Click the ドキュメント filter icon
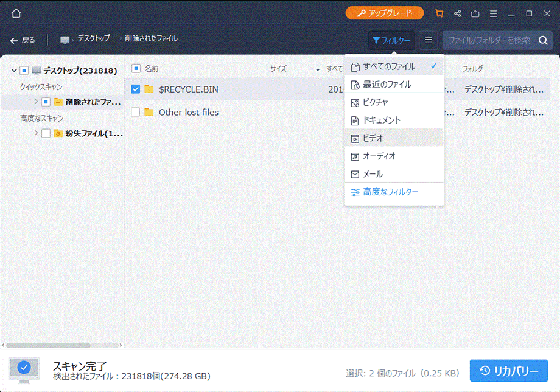 355,121
